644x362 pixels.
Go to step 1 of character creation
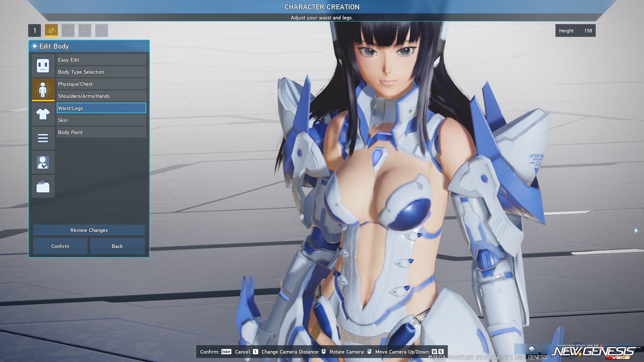(35, 31)
